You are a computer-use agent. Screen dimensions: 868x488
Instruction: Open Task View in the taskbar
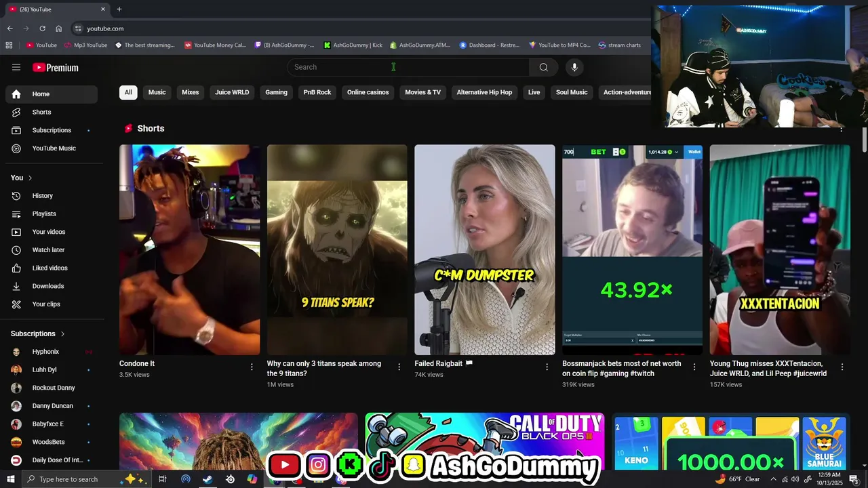[x=163, y=479]
